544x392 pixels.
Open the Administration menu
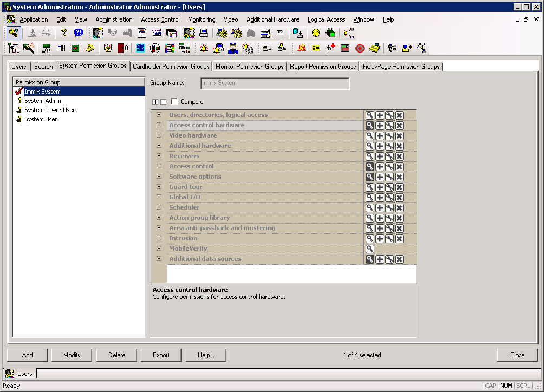(114, 19)
